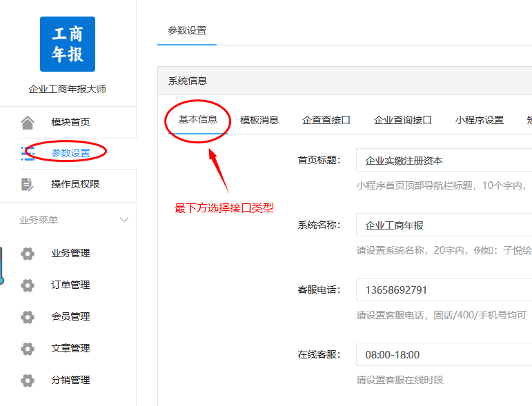Open 分销管理 menu item
The height and width of the screenshot is (406, 532).
click(x=70, y=380)
